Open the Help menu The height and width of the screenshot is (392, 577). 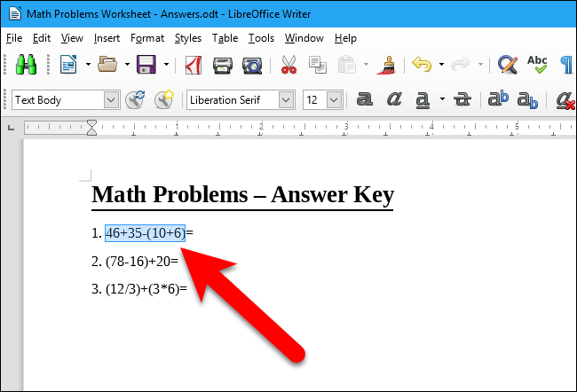345,38
